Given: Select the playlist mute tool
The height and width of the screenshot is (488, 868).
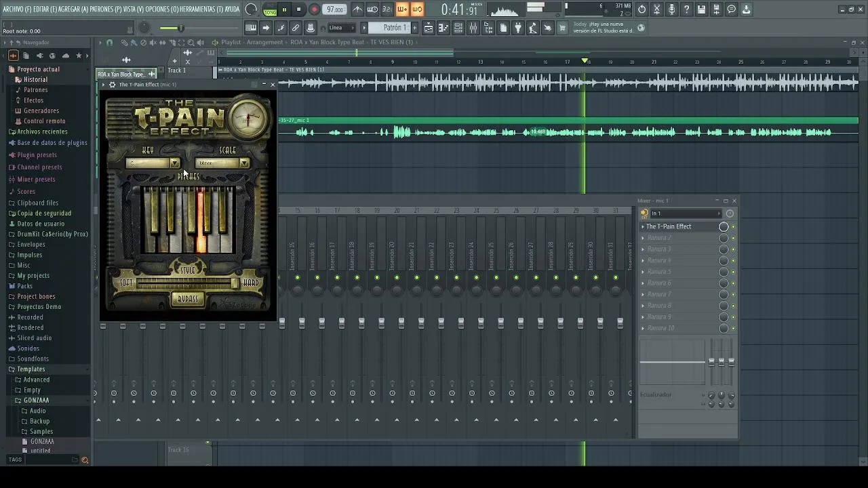Looking at the screenshot, I should pyautogui.click(x=153, y=42).
